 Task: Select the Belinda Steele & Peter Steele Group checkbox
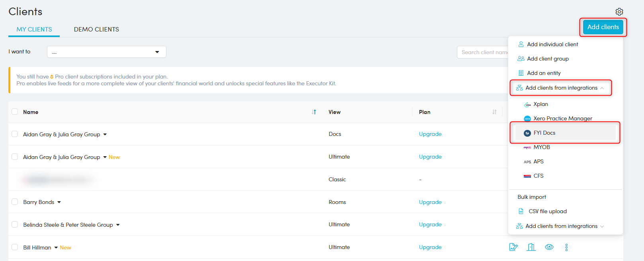pos(15,224)
